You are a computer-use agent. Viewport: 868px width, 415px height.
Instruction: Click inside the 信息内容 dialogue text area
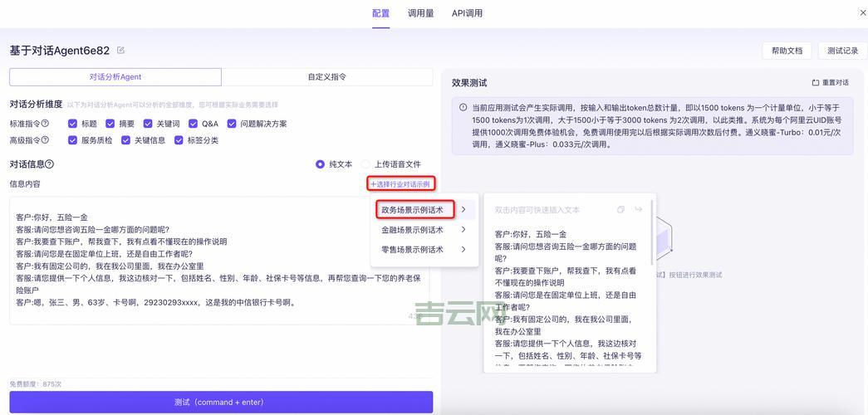221,261
